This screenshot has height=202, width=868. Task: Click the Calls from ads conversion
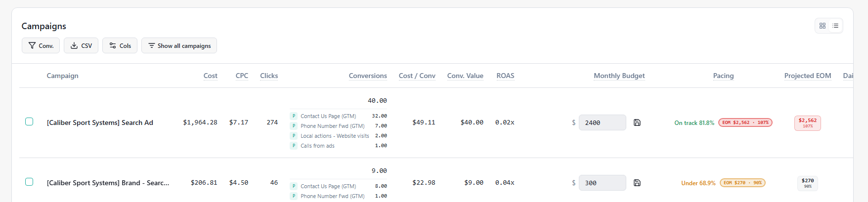[x=317, y=146]
